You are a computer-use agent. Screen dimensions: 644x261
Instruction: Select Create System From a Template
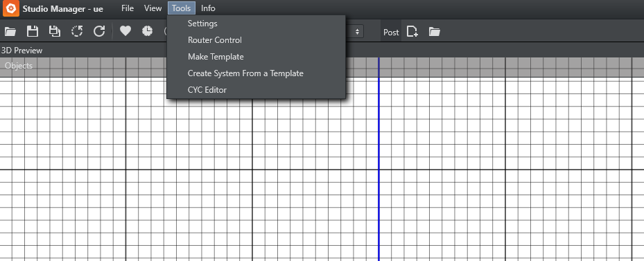tap(256, 73)
